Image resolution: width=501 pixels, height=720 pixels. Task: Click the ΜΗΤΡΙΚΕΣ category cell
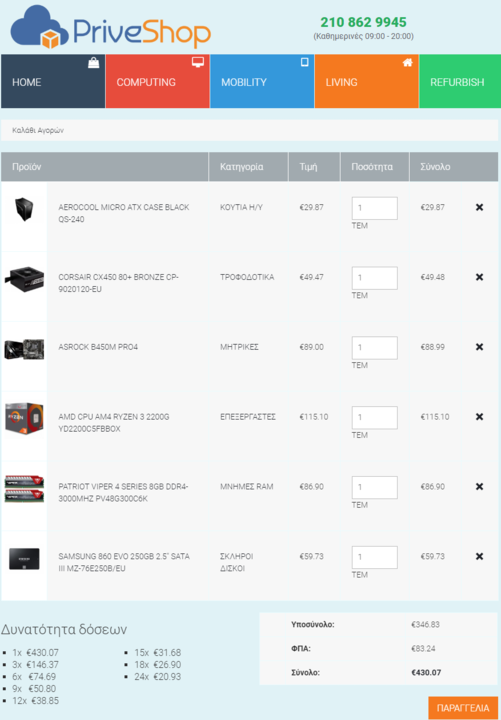coord(239,347)
